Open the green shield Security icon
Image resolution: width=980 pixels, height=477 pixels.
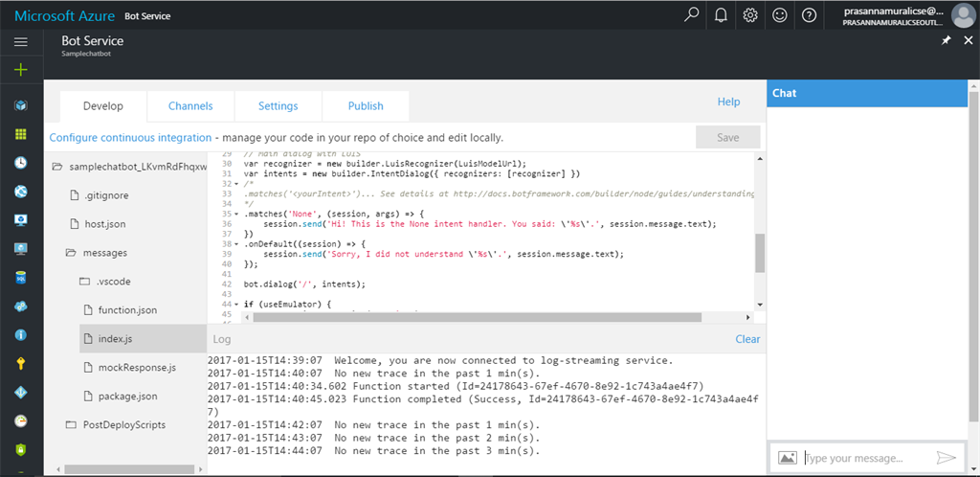pos(21,449)
